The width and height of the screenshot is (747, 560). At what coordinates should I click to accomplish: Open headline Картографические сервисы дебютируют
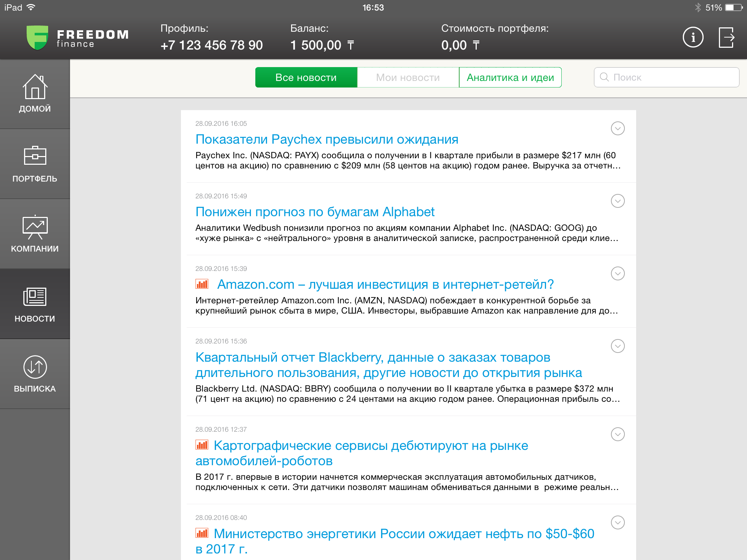point(362,453)
